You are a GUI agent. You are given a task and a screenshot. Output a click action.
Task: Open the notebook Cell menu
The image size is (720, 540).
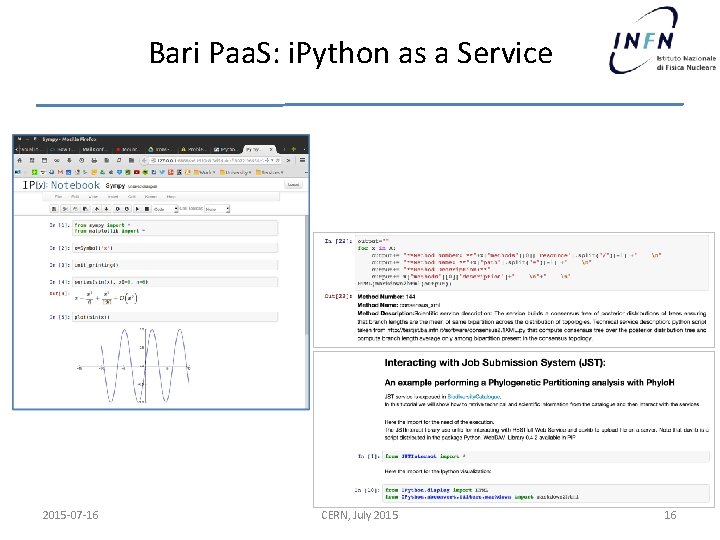tap(132, 197)
